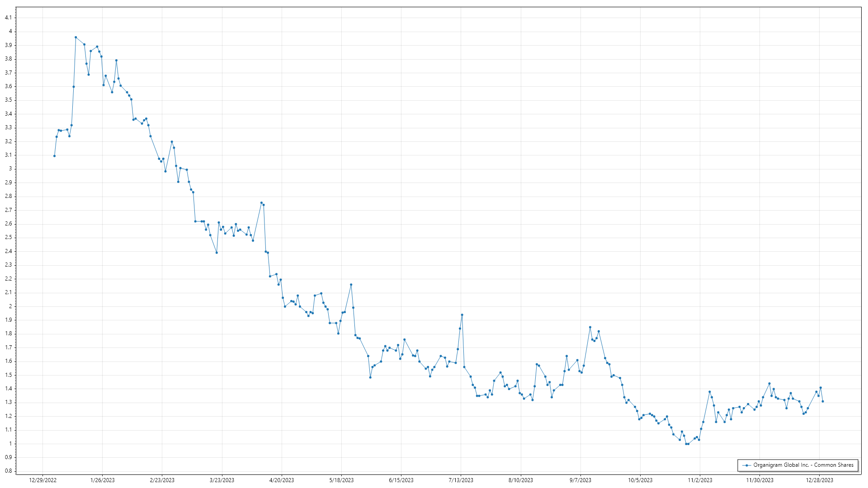This screenshot has width=868, height=488.
Task: Click the 4/20/2023 x-axis date label
Action: (282, 480)
